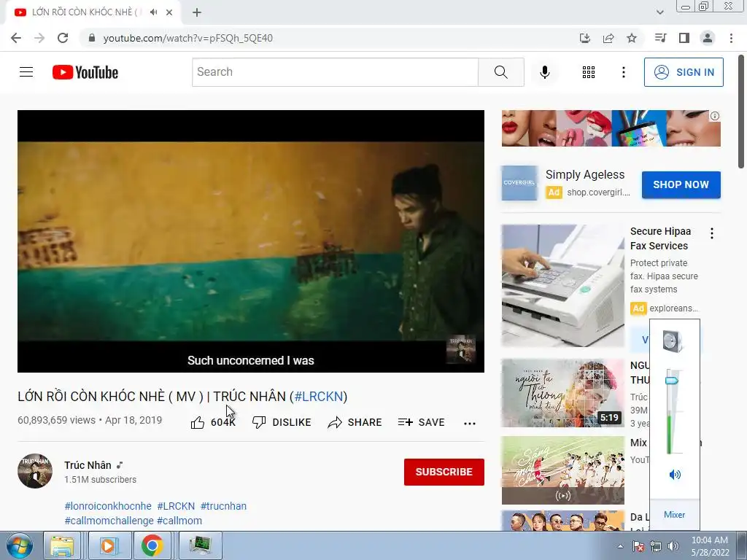Open the media control toolbar icon
This screenshot has width=747, height=560.
[661, 38]
